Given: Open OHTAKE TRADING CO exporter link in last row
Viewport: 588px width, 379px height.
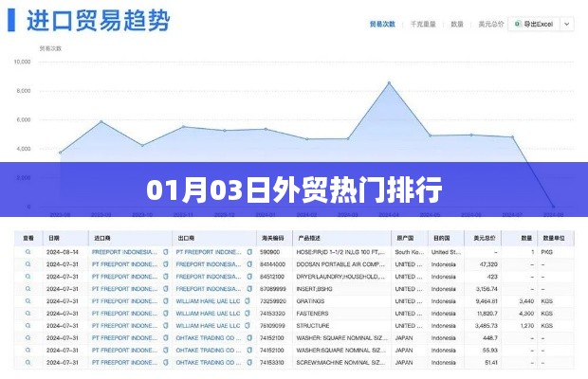Looking at the screenshot, I should coord(202,362).
